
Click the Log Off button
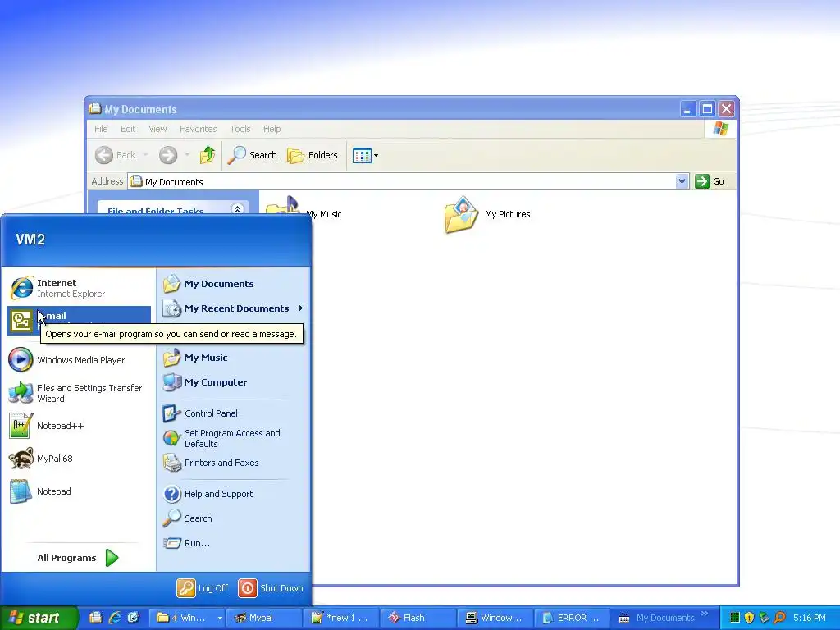coord(203,588)
